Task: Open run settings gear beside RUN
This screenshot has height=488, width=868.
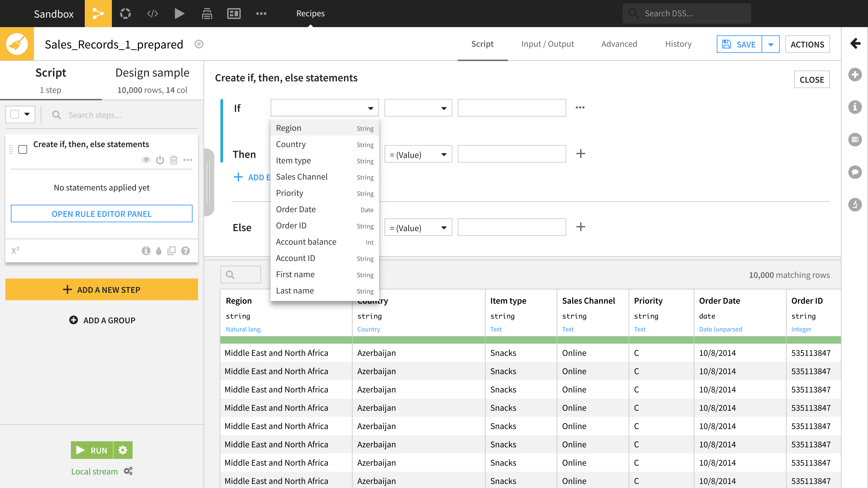Action: pos(123,450)
